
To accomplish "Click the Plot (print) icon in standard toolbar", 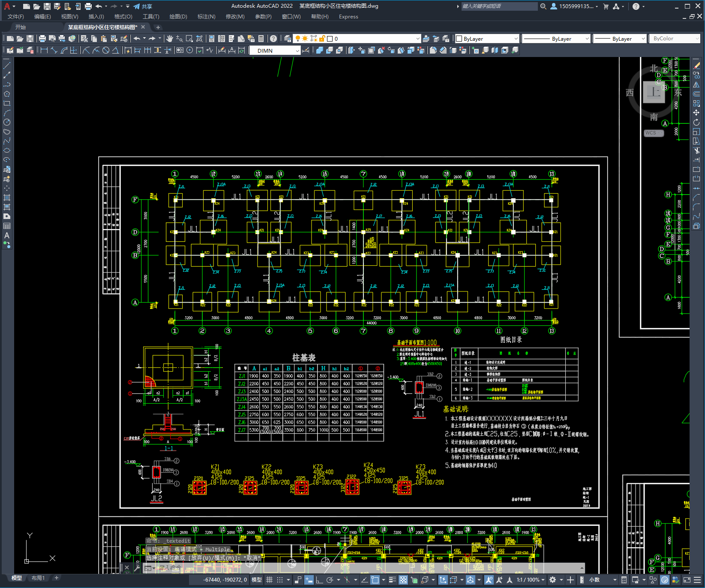I will (x=42, y=39).
